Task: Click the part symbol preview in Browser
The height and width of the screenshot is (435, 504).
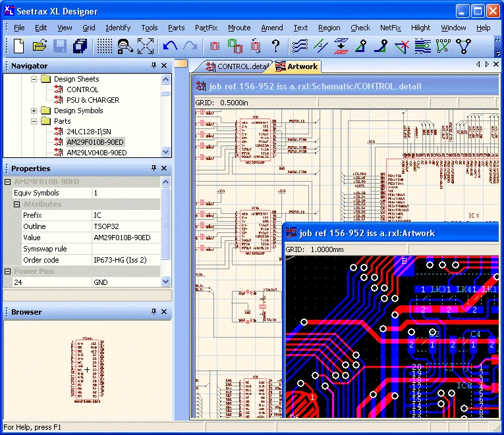Action: tap(88, 370)
